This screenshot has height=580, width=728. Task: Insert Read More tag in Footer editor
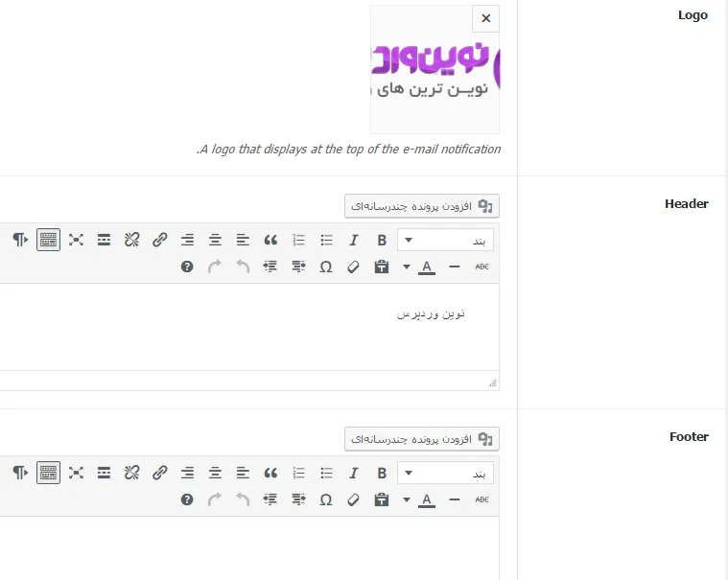104,473
